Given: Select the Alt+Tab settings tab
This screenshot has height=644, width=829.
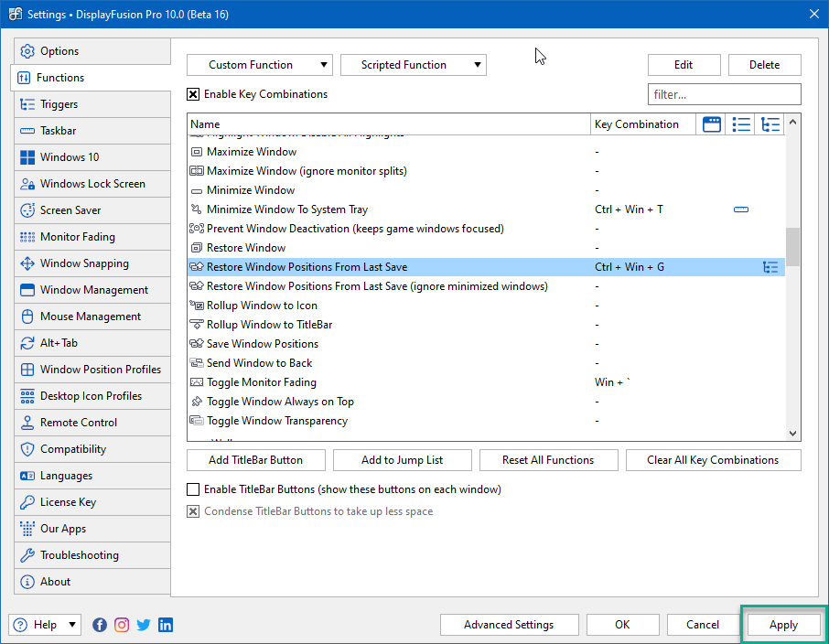Looking at the screenshot, I should [x=92, y=343].
